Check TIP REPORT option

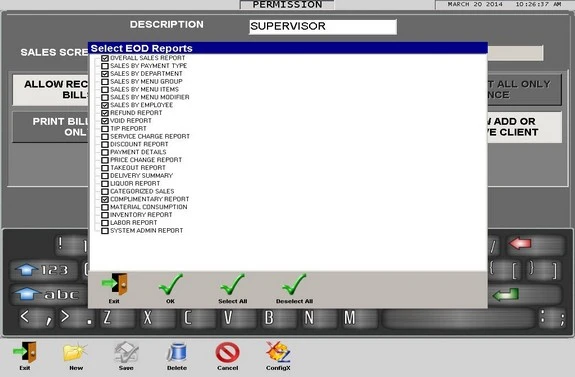click(x=105, y=129)
